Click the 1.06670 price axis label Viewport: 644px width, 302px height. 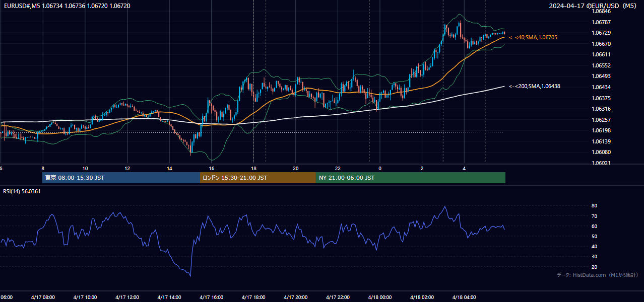601,44
